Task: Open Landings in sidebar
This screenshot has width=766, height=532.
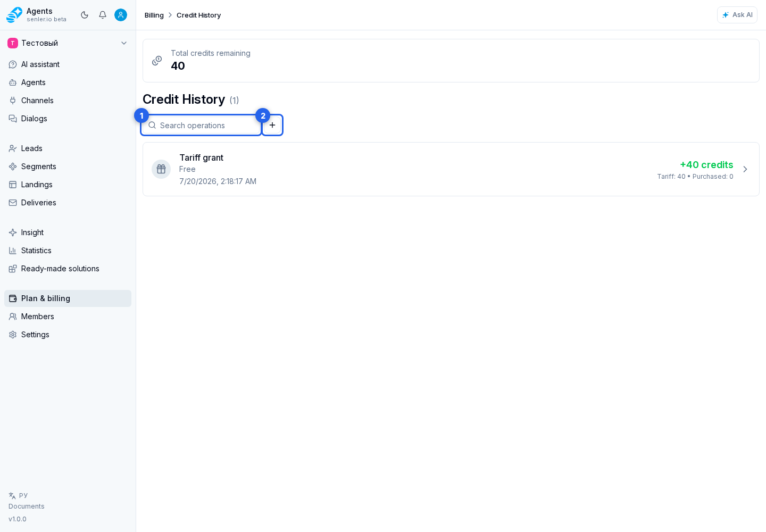Action: coord(68,185)
